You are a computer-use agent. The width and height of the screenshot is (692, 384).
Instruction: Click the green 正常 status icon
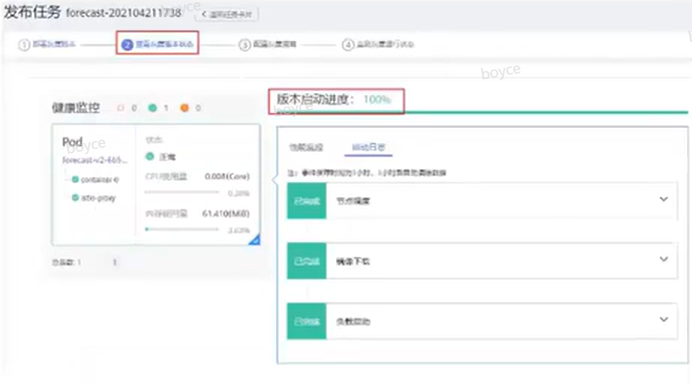click(x=150, y=156)
